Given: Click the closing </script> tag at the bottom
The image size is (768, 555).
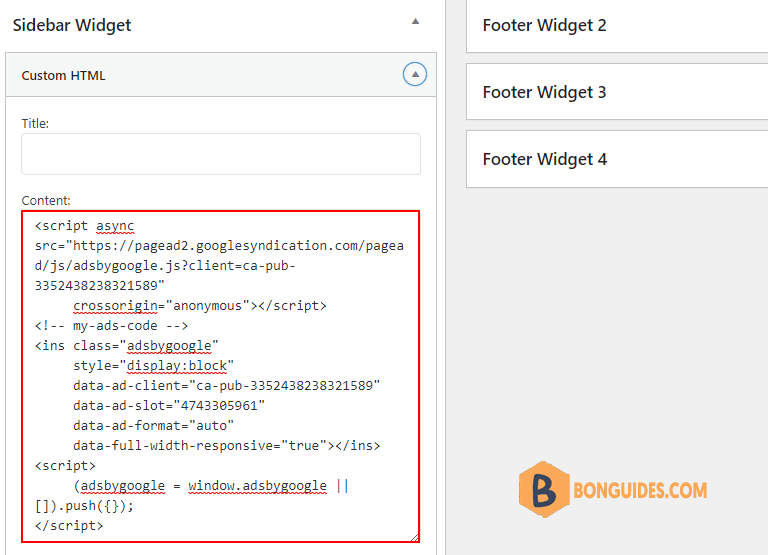Looking at the screenshot, I should (x=69, y=526).
